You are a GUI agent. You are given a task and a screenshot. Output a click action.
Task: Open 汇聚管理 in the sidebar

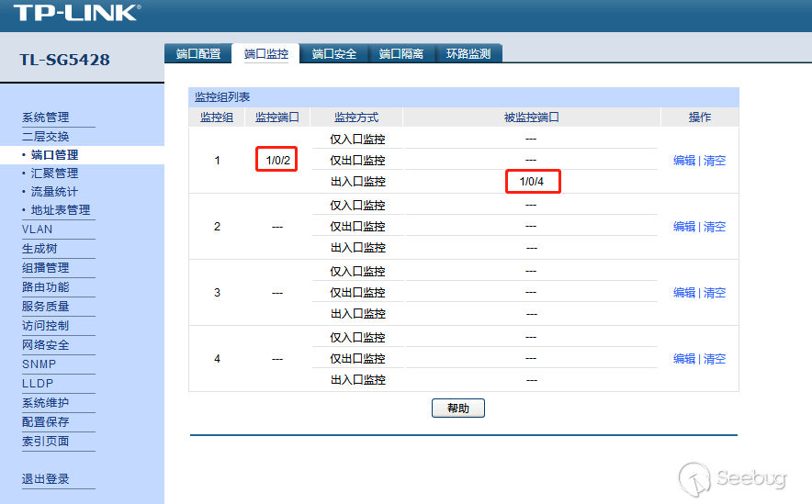coord(54,174)
